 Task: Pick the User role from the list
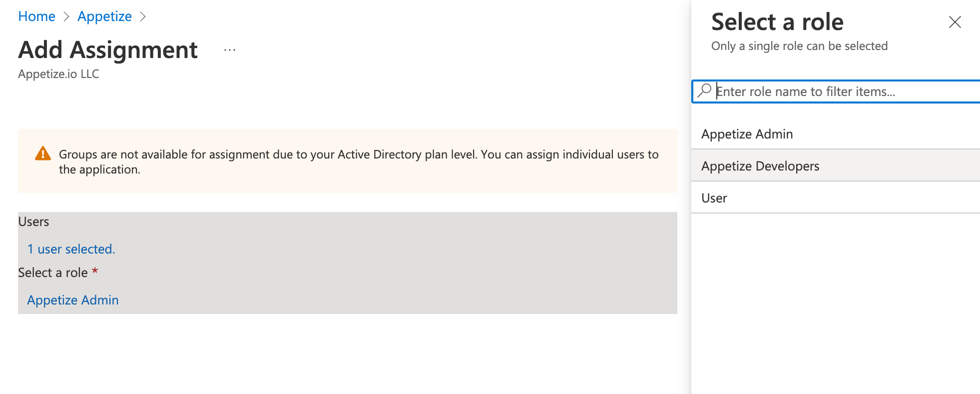point(714,198)
